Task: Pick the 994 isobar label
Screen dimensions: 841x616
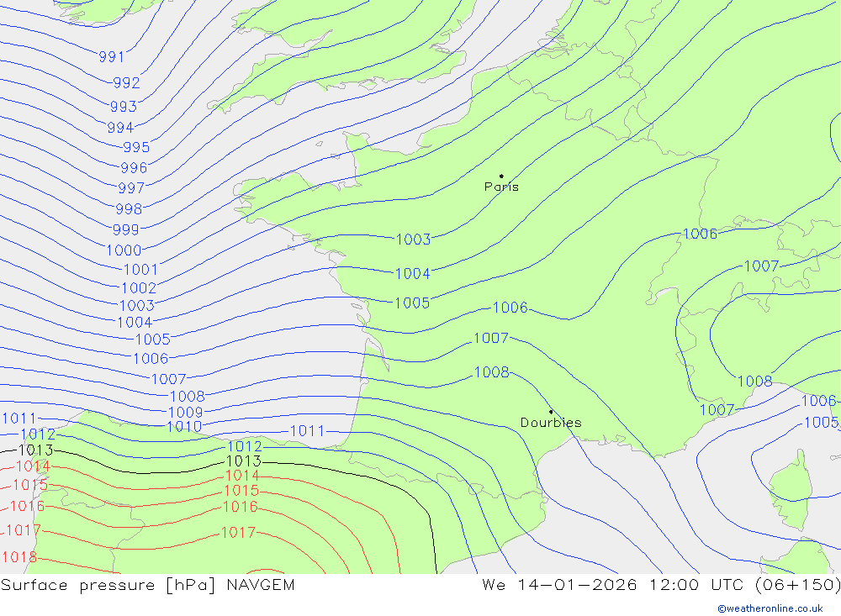Action: tap(120, 128)
